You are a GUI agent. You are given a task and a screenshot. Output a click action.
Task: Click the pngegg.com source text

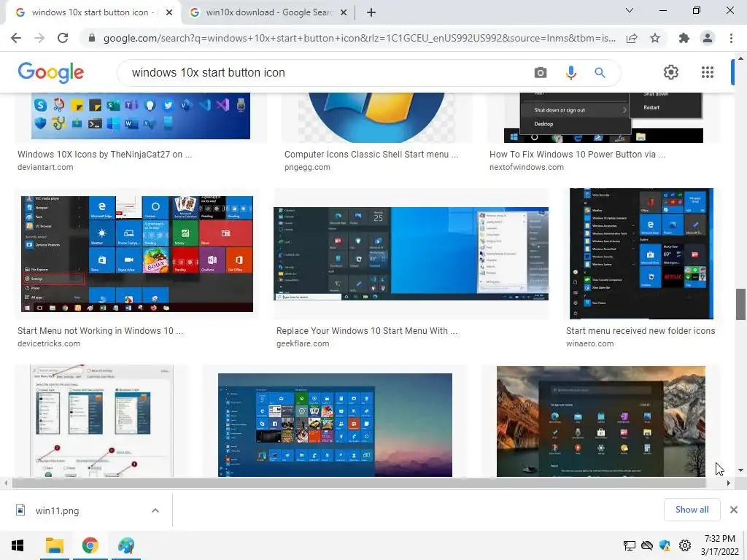307,167
